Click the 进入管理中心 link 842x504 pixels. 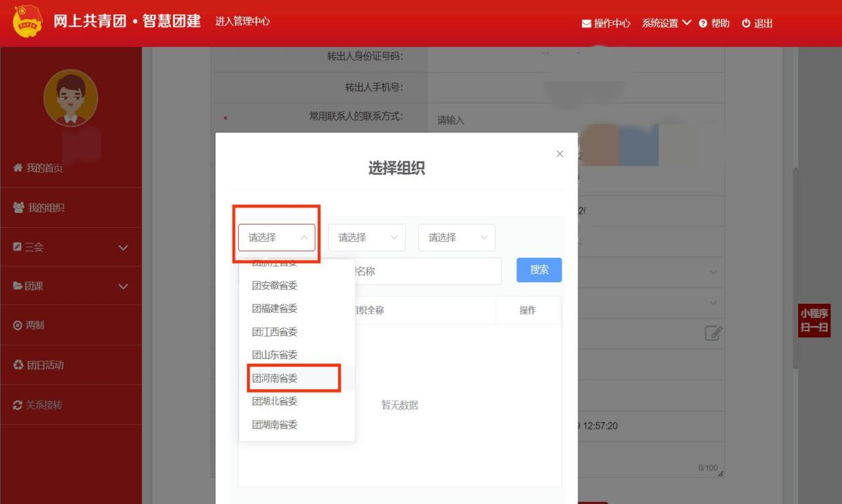coord(242,22)
